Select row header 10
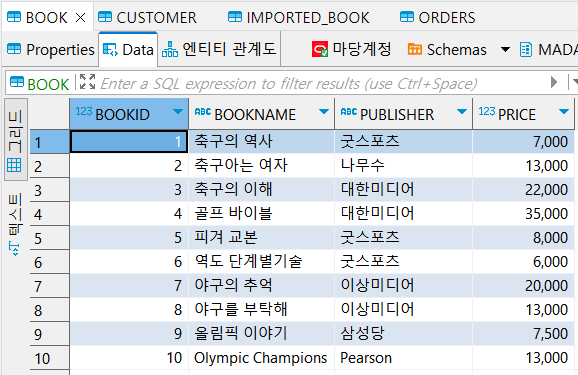 (49, 358)
